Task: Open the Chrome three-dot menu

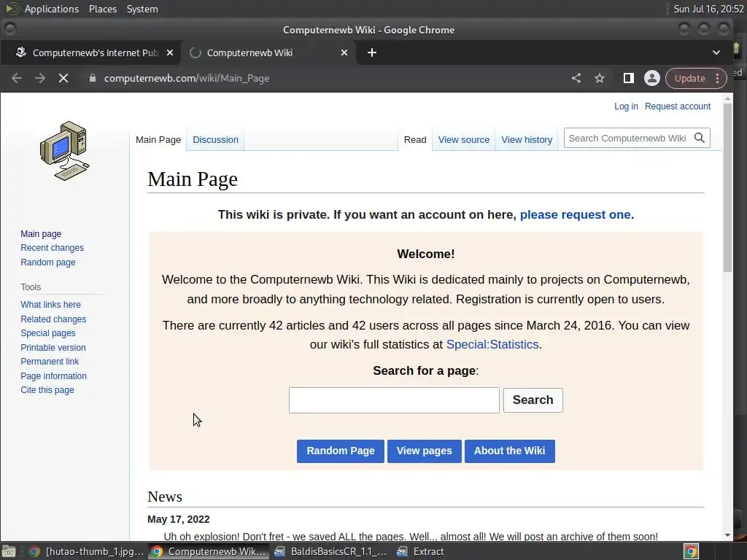Action: point(718,78)
